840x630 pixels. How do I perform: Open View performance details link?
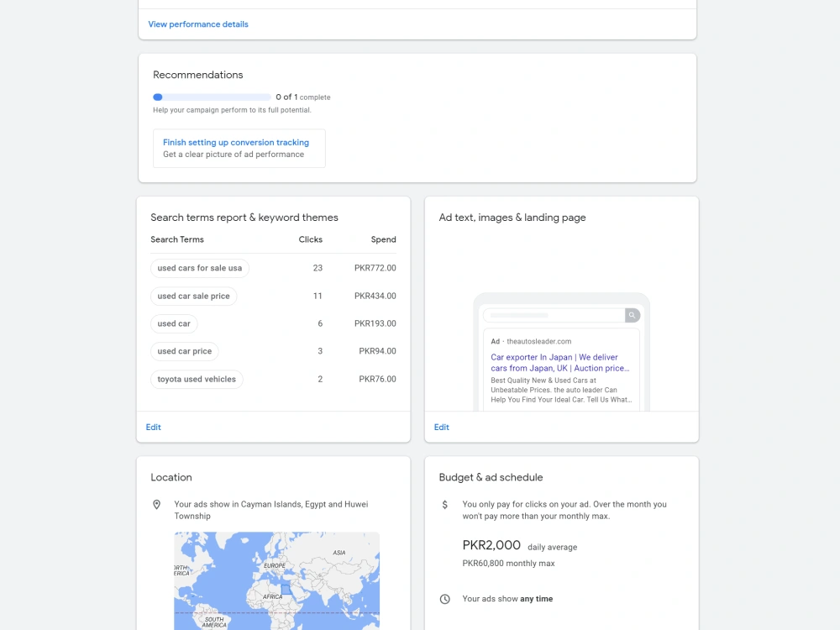click(198, 24)
